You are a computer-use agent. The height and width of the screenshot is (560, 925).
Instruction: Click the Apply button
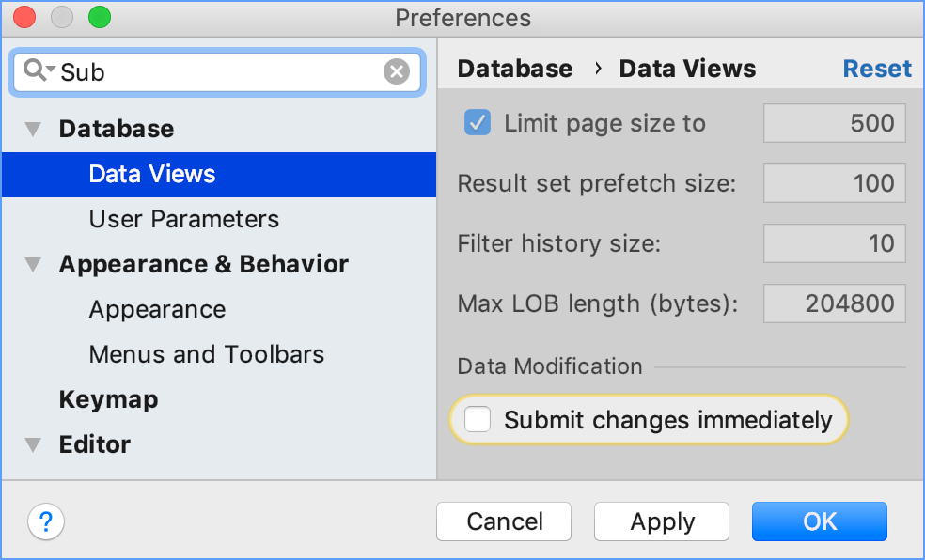(662, 521)
